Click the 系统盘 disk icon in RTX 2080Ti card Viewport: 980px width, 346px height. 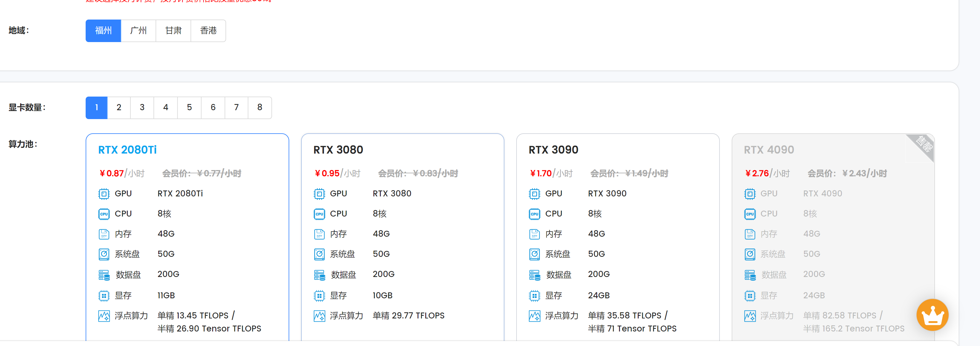coord(104,254)
